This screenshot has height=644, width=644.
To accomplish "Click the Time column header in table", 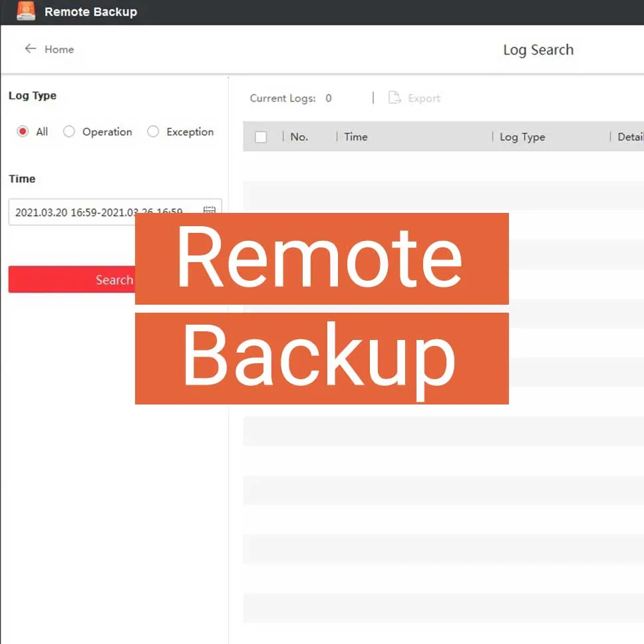I will tap(356, 137).
